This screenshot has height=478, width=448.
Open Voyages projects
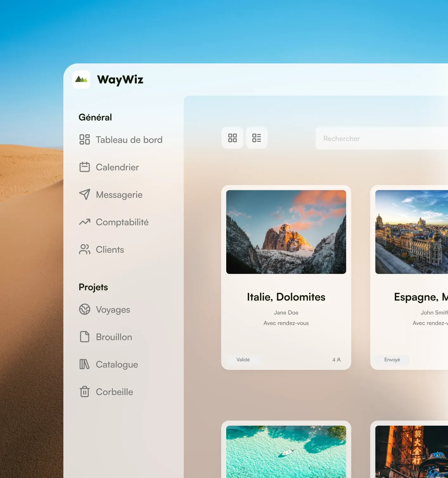(105, 309)
